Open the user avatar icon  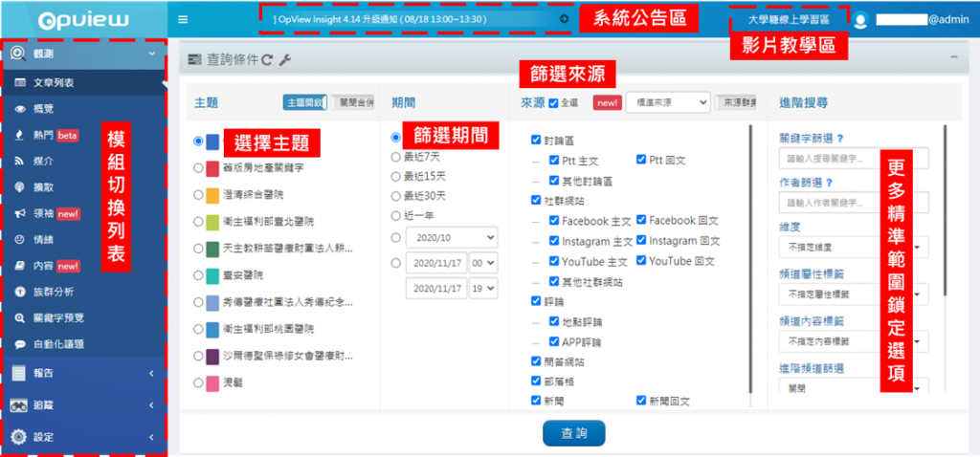pyautogui.click(x=860, y=20)
